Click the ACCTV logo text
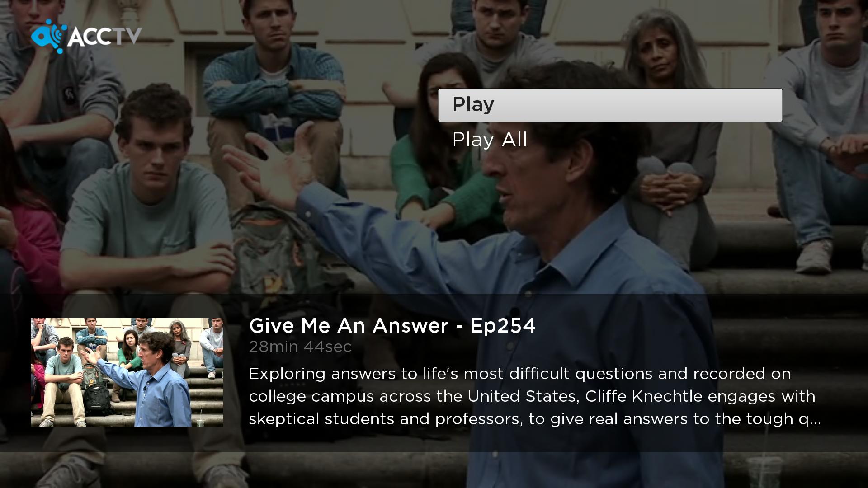The height and width of the screenshot is (488, 868). coord(105,37)
